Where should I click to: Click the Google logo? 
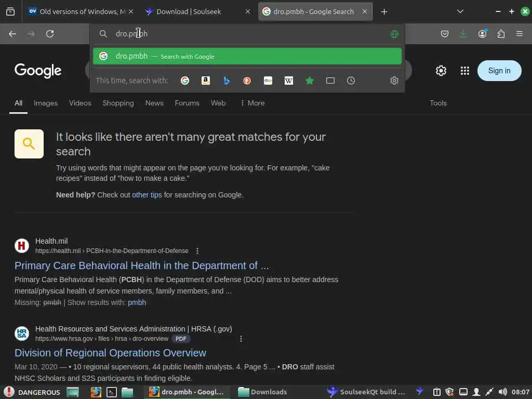point(38,71)
